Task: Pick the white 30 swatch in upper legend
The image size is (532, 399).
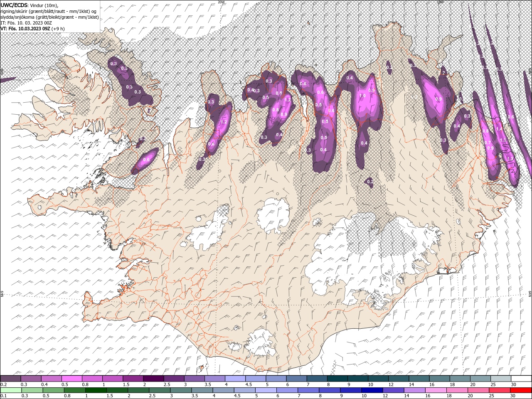Action: click(521, 379)
